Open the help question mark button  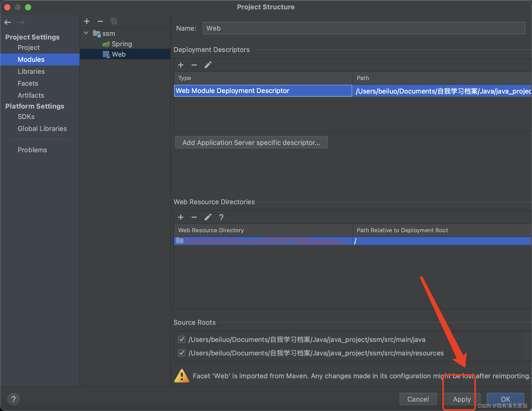pyautogui.click(x=14, y=399)
